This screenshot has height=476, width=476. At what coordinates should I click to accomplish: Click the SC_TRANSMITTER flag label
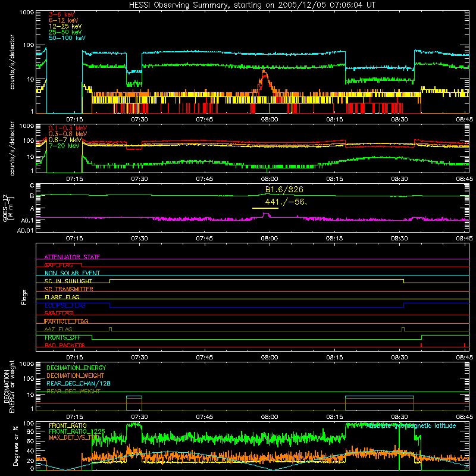69,289
